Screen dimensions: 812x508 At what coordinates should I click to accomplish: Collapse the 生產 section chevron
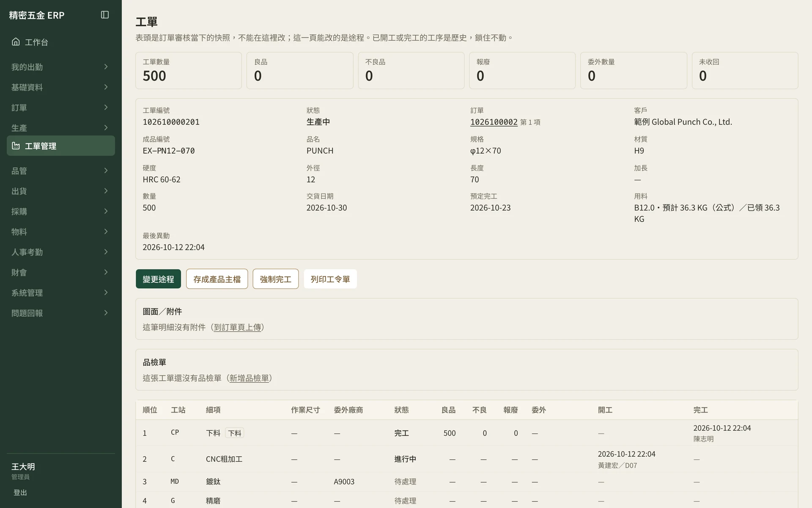[x=106, y=127]
